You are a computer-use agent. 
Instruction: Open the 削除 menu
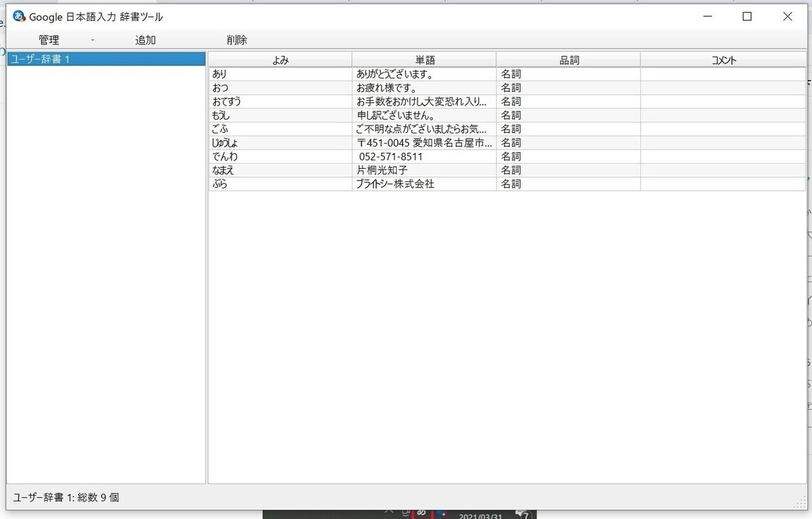[237, 40]
